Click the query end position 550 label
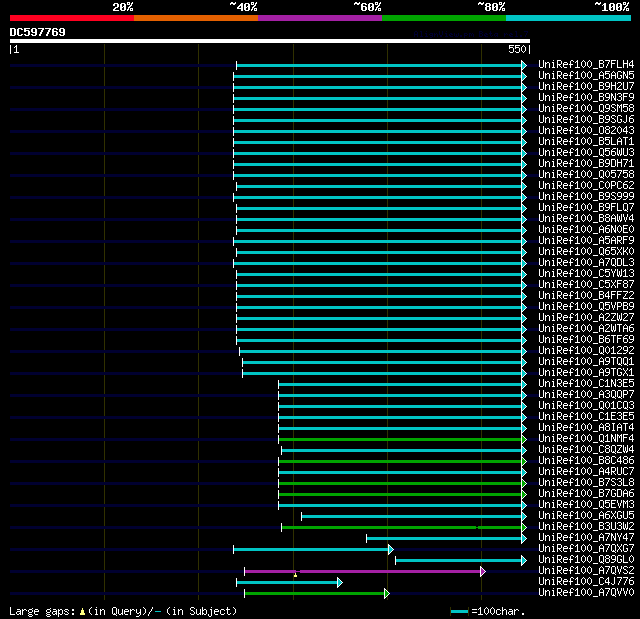640x619 pixels. coord(517,49)
